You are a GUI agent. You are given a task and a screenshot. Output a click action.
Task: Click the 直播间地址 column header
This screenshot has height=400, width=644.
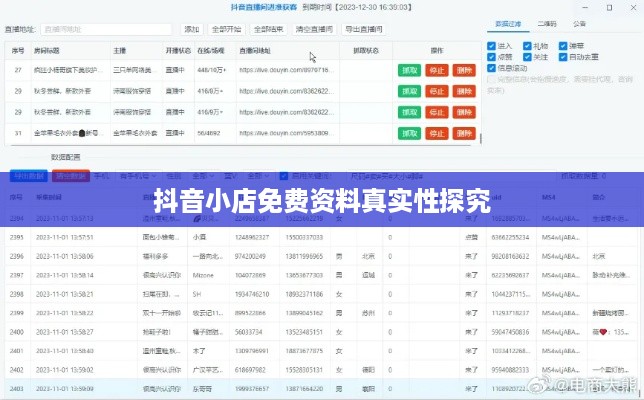click(x=255, y=51)
